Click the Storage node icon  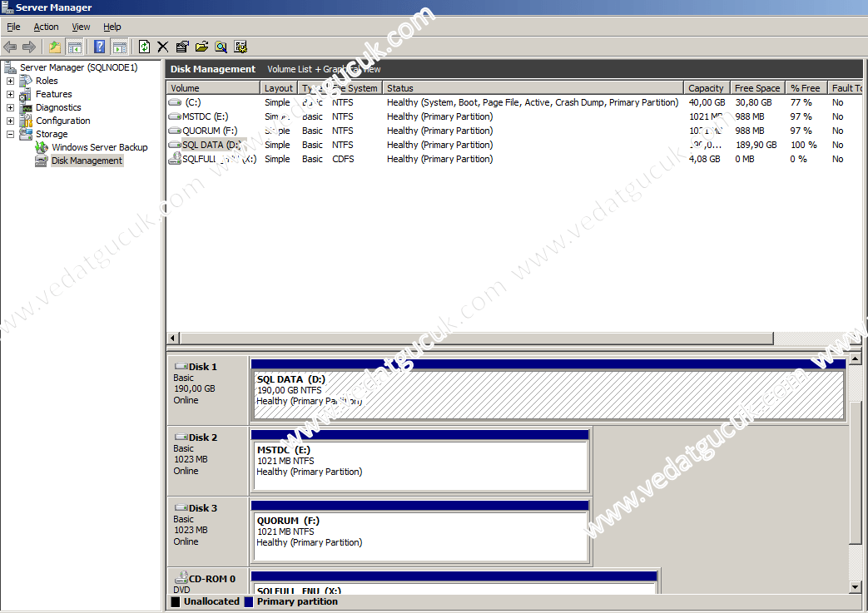(x=26, y=134)
